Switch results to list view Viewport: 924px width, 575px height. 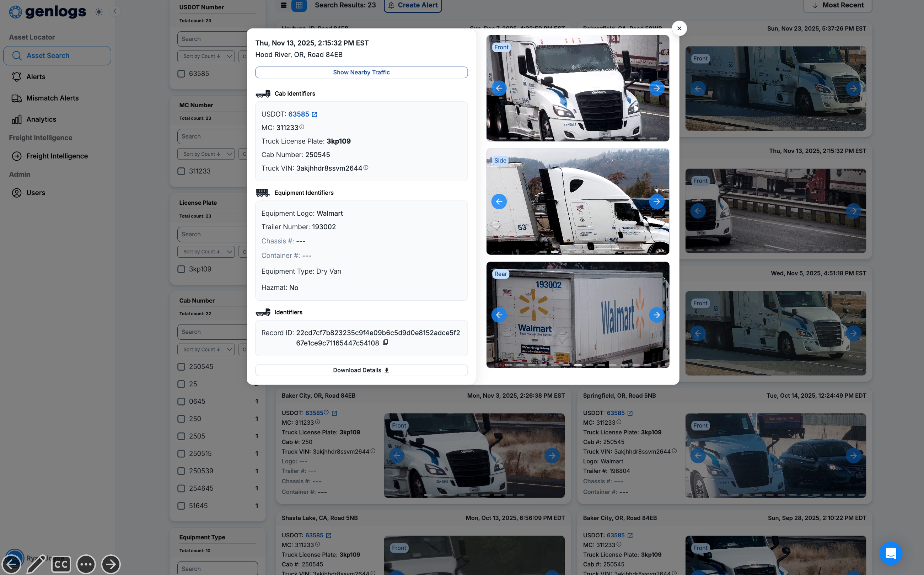(284, 6)
